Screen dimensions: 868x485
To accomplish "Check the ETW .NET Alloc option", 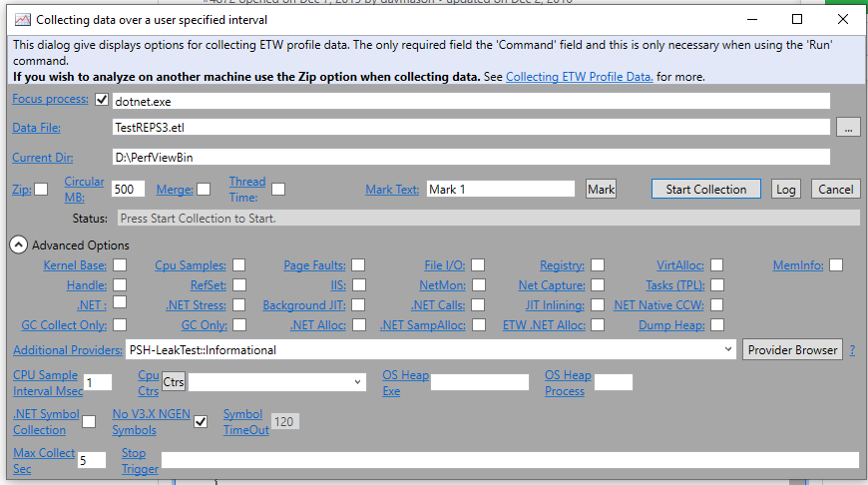I will (598, 325).
